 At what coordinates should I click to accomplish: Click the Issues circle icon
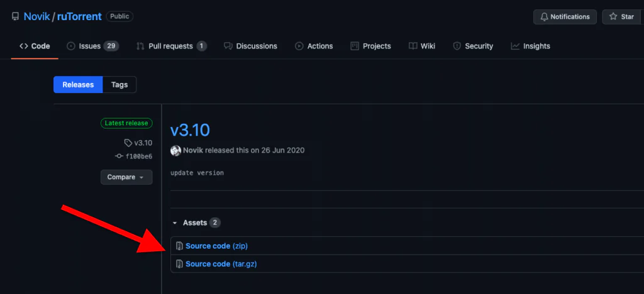(x=71, y=46)
